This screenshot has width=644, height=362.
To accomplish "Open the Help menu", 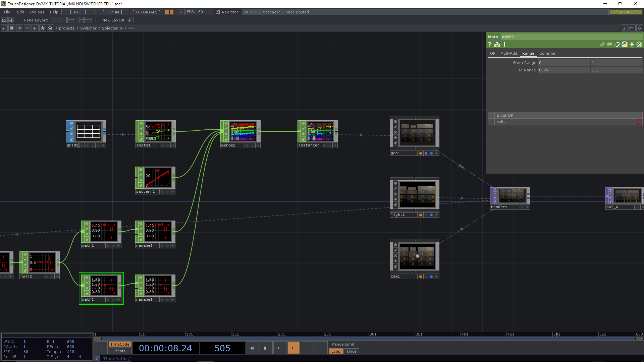I will click(54, 12).
